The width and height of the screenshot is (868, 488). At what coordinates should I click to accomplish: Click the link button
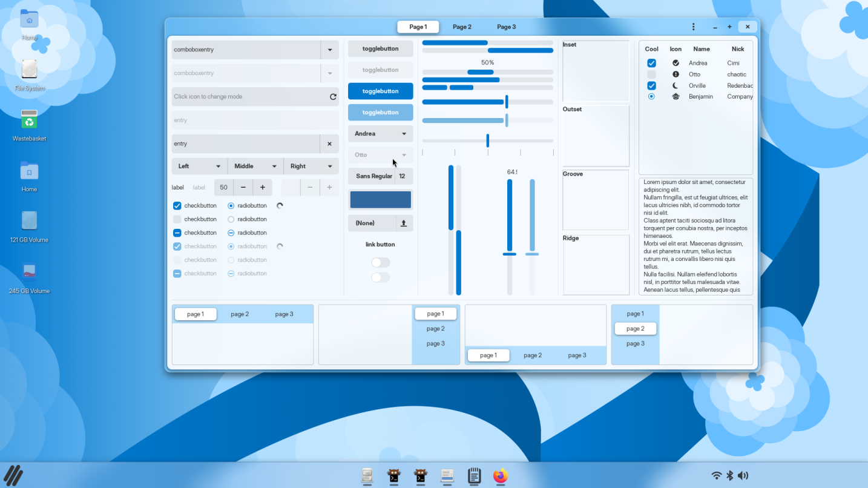pyautogui.click(x=380, y=245)
